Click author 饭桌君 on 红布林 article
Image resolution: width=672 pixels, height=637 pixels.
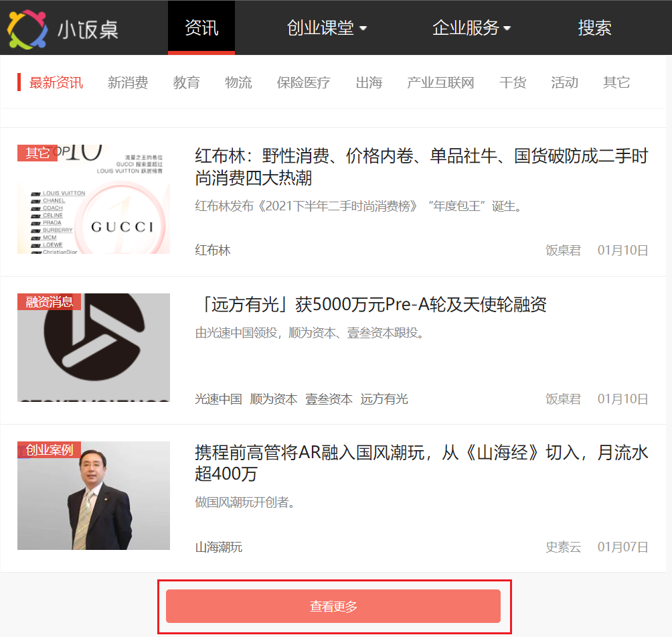click(x=563, y=250)
